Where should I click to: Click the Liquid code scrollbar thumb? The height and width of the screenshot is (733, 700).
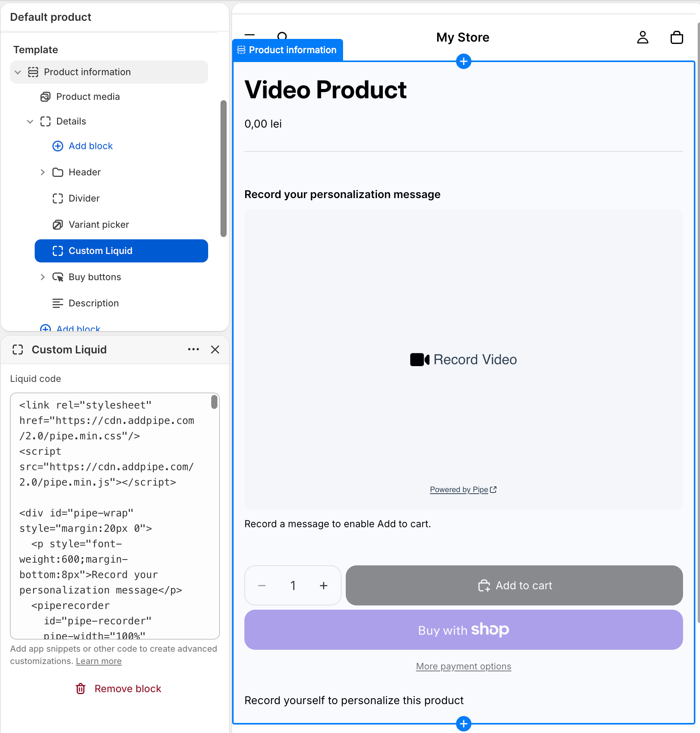[x=214, y=402]
